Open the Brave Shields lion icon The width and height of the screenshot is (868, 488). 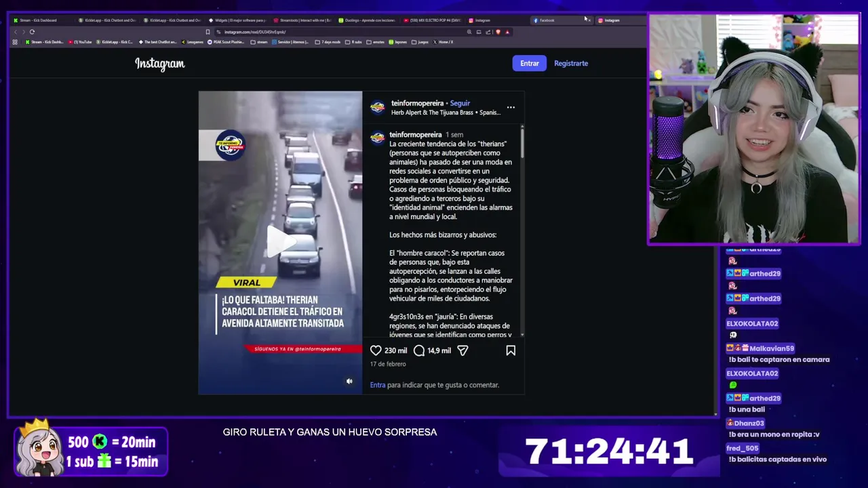tap(498, 32)
